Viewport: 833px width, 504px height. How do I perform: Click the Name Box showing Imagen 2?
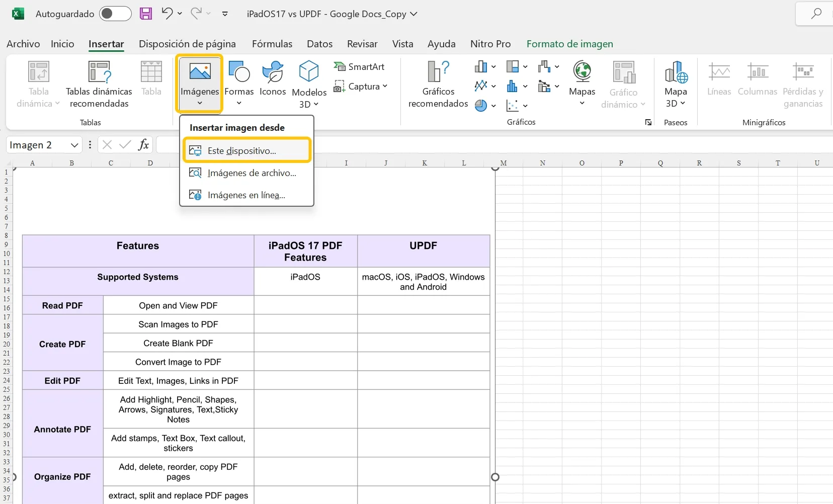point(38,145)
